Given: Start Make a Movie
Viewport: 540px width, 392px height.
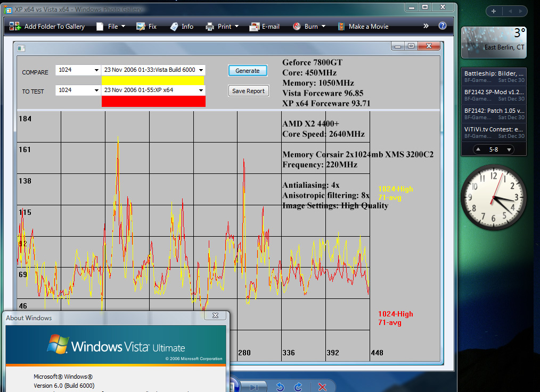Looking at the screenshot, I should (363, 27).
